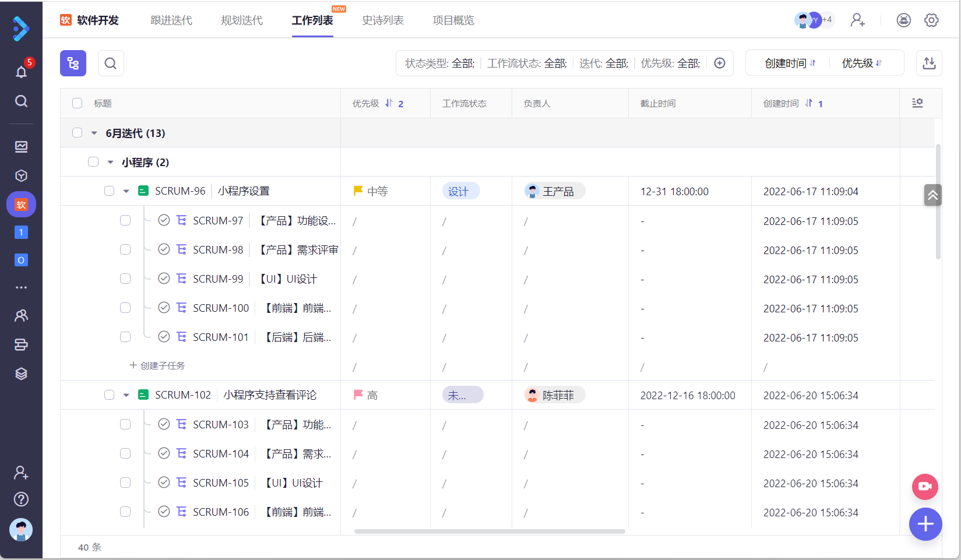Collapse the 小程序 group
This screenshot has width=961, height=560.
pos(110,162)
